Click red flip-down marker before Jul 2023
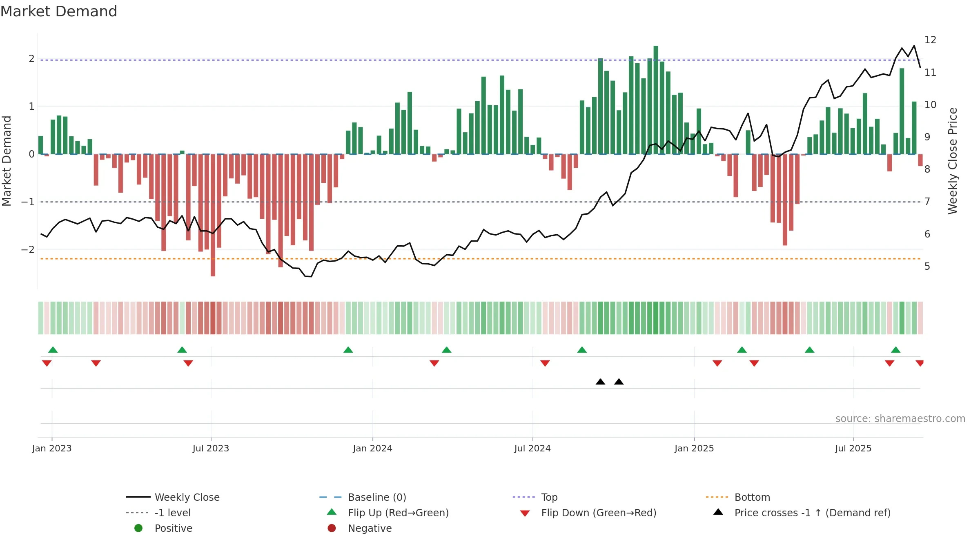 click(x=188, y=363)
